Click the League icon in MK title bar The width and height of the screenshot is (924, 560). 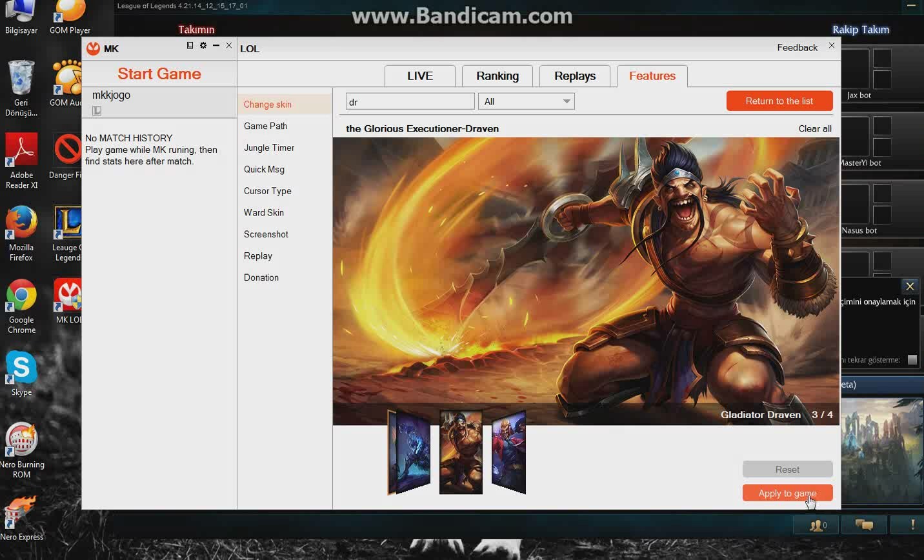190,45
